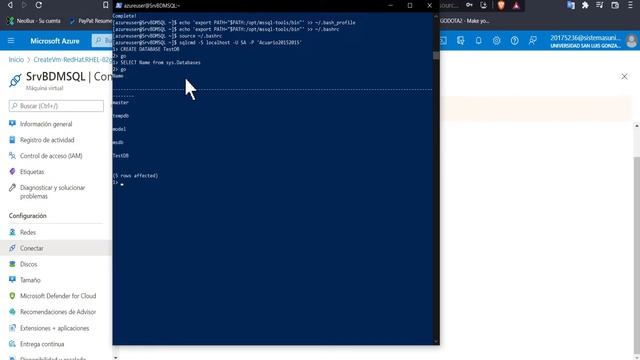Open the translate extension icon

(x=571, y=5)
